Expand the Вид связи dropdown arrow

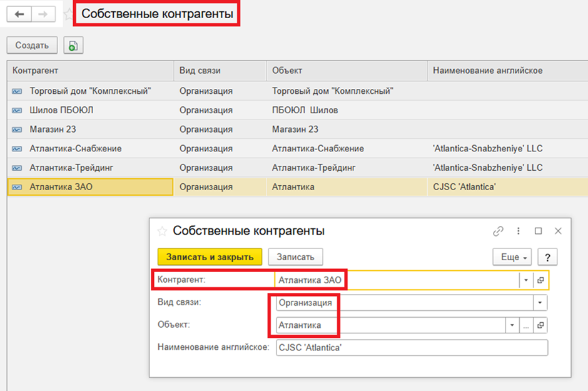[x=539, y=303]
